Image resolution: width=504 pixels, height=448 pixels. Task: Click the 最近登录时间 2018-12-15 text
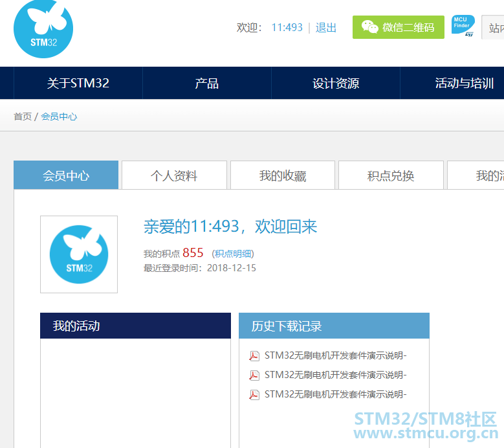tap(200, 268)
